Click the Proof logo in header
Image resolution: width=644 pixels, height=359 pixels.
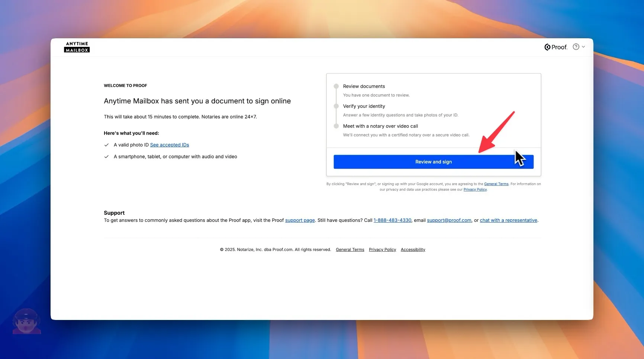click(556, 47)
